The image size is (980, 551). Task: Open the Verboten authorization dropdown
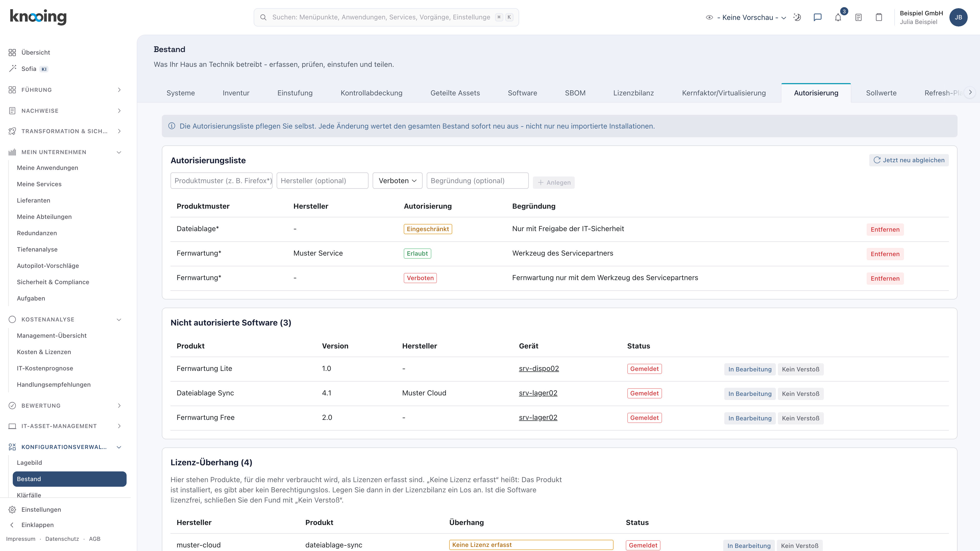click(x=398, y=181)
